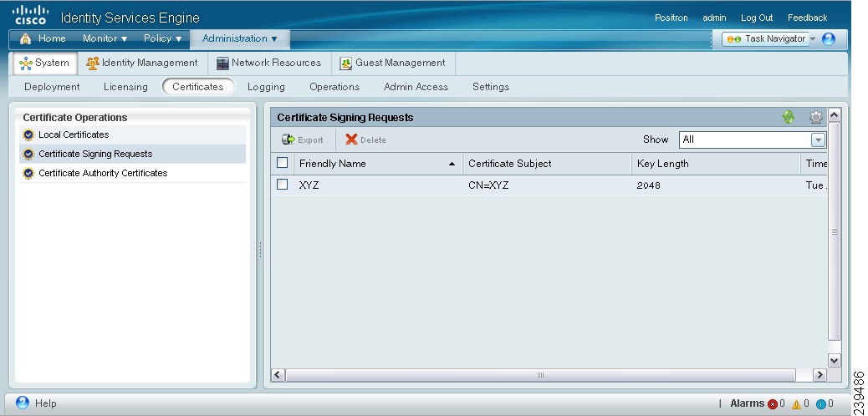Image resolution: width=868 pixels, height=416 pixels.
Task: Expand the Policy menu
Action: tap(163, 38)
